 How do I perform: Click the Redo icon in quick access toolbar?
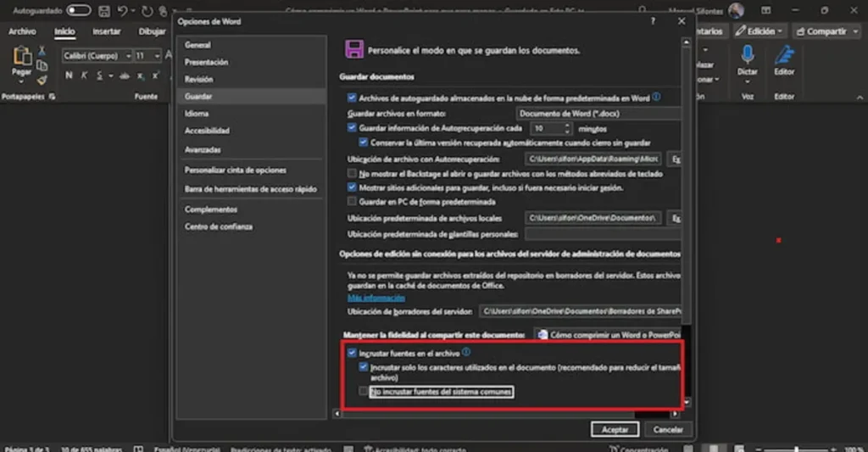(x=147, y=11)
